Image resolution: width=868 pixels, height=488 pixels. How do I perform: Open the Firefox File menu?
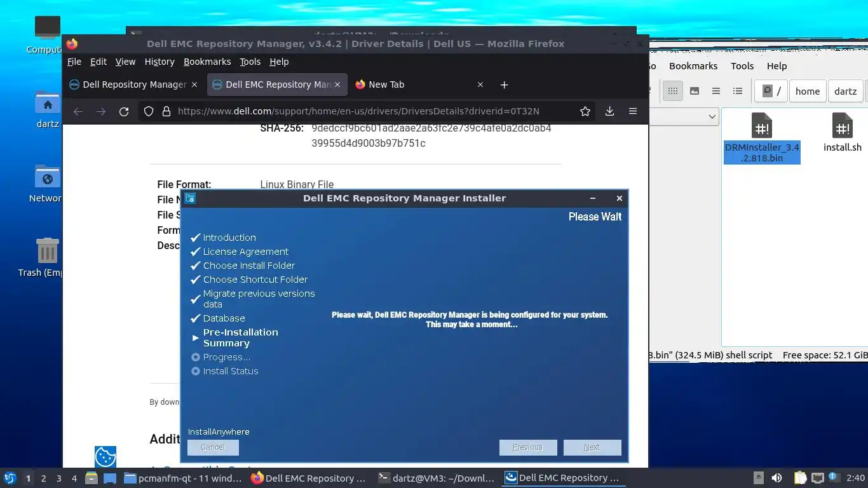click(x=74, y=62)
